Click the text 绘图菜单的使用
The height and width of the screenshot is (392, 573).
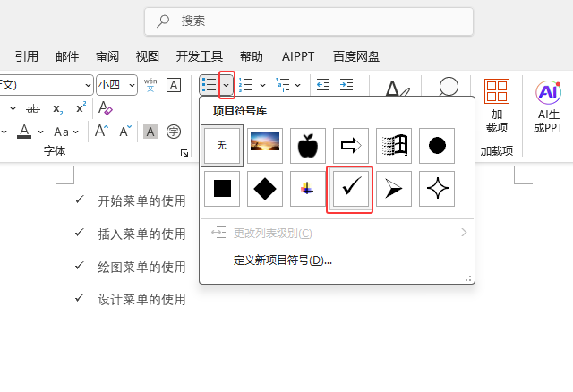(141, 267)
